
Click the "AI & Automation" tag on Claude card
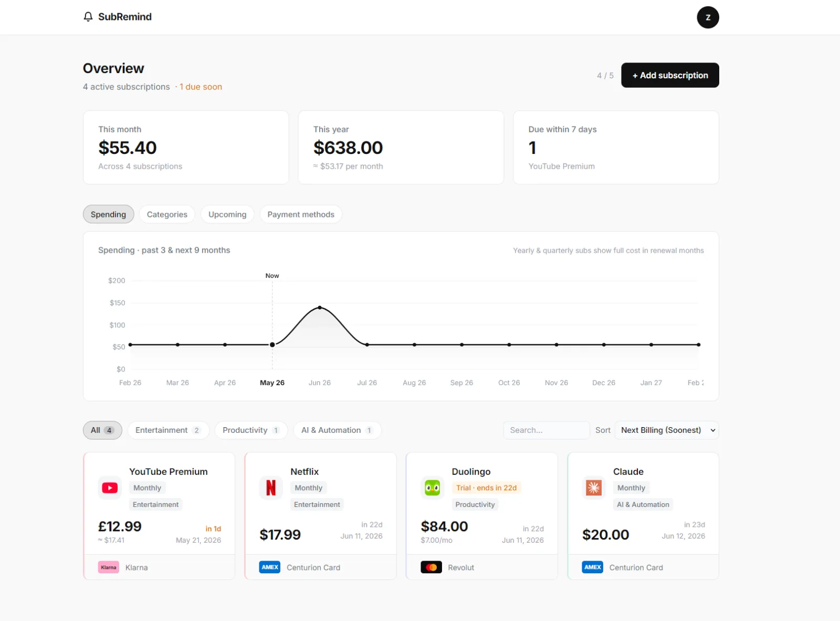643,504
